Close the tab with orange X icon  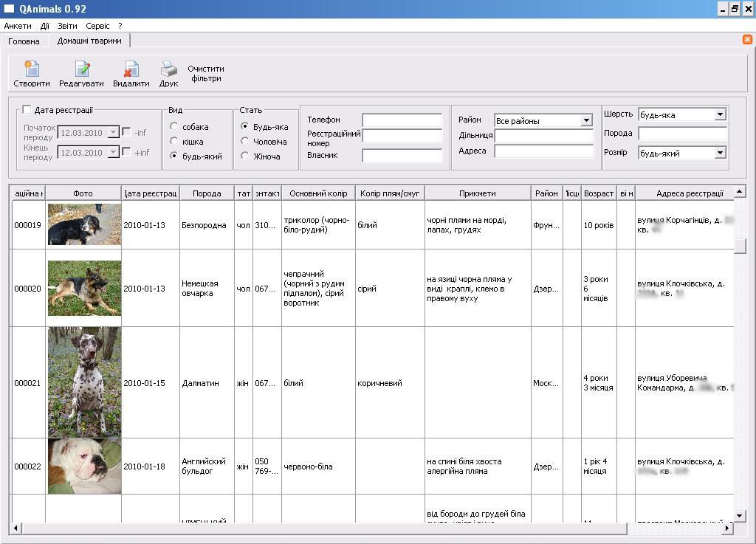tap(747, 40)
